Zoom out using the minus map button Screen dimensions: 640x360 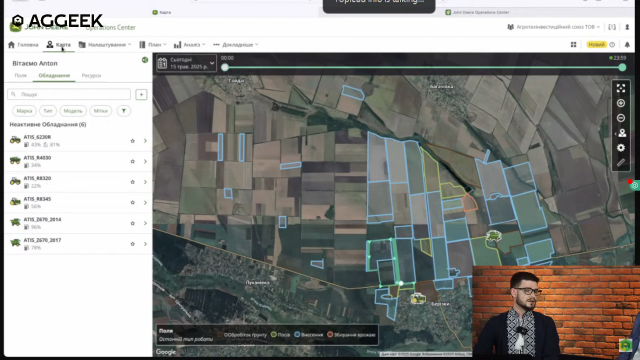click(621, 118)
